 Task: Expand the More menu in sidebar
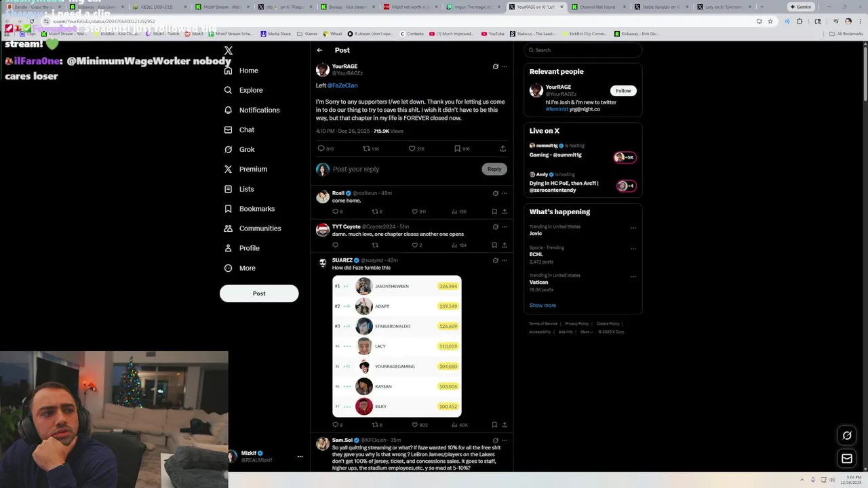pyautogui.click(x=240, y=268)
